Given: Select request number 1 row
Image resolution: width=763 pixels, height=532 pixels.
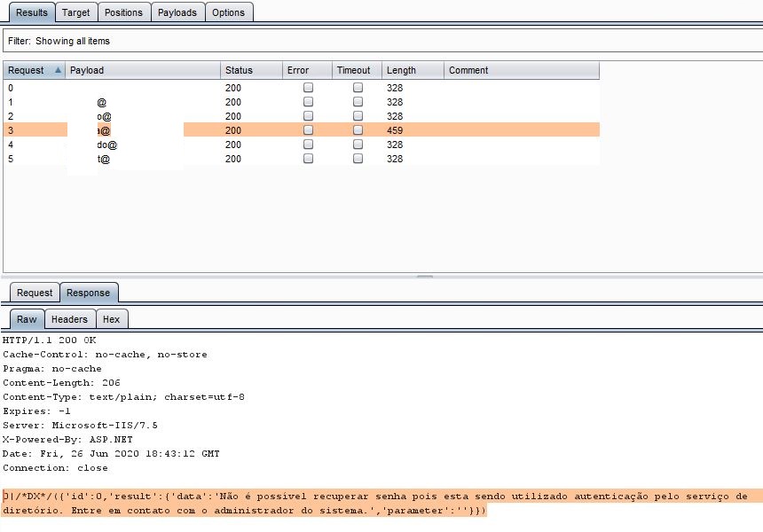Looking at the screenshot, I should point(302,102).
